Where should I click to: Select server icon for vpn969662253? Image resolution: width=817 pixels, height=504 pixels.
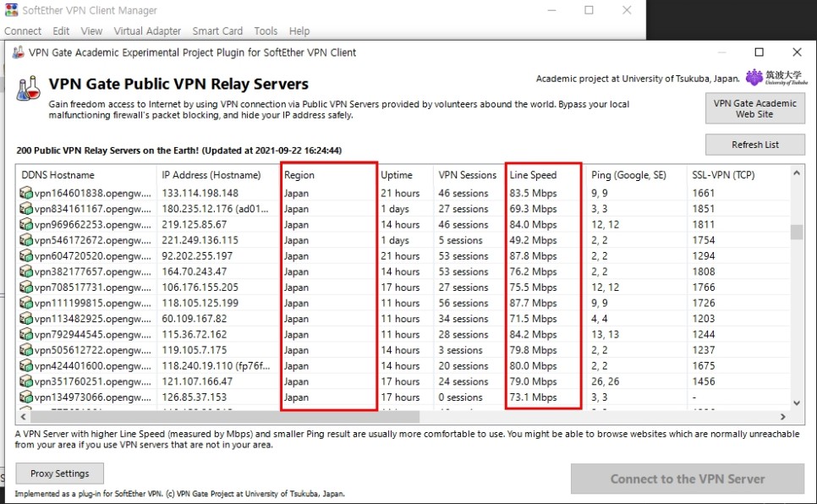26,225
